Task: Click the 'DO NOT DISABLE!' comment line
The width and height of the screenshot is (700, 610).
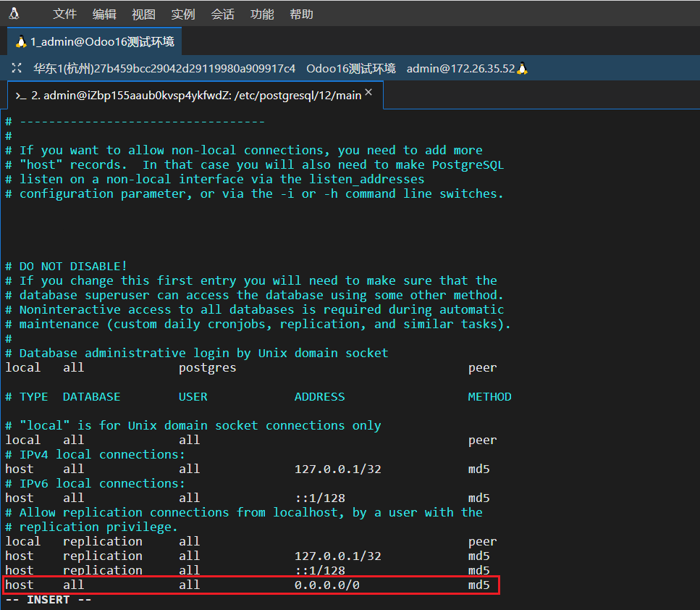Action: point(66,267)
